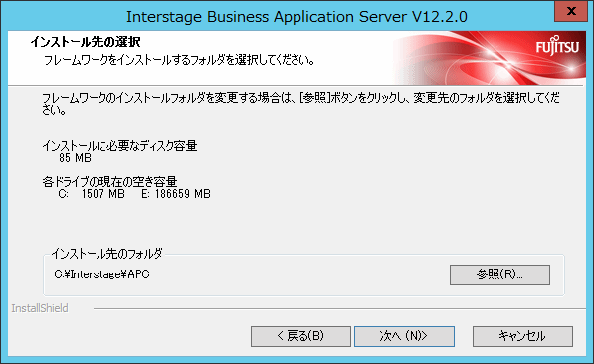Click the フレームワークをインストールするフォルダ subtitle text

click(x=179, y=60)
